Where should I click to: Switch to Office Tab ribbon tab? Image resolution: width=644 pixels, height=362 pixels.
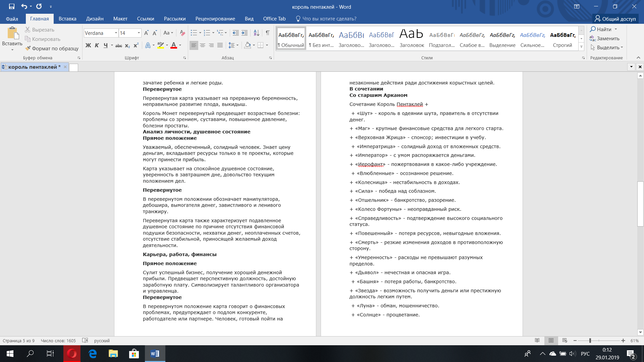point(274,19)
